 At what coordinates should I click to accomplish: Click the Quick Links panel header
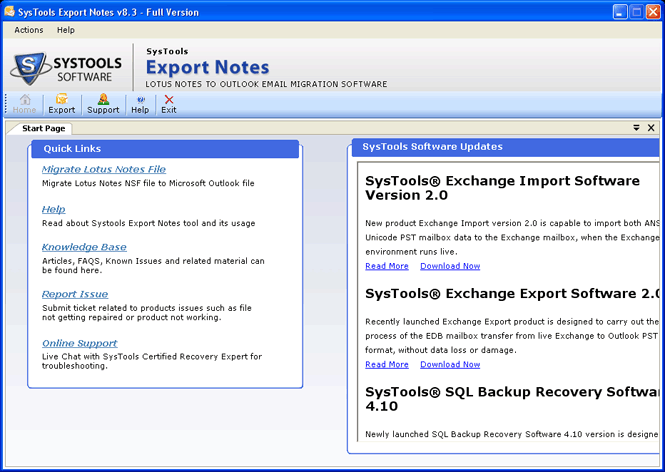165,149
